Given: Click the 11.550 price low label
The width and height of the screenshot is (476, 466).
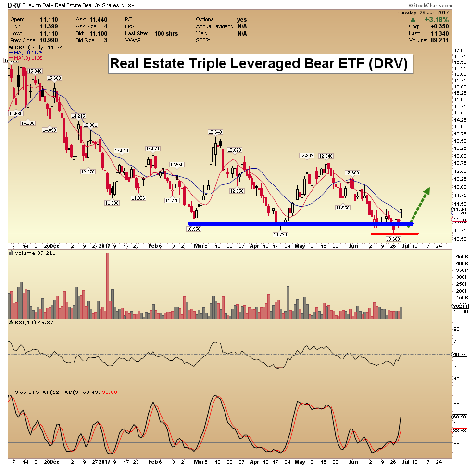Looking at the screenshot, I should 343,208.
